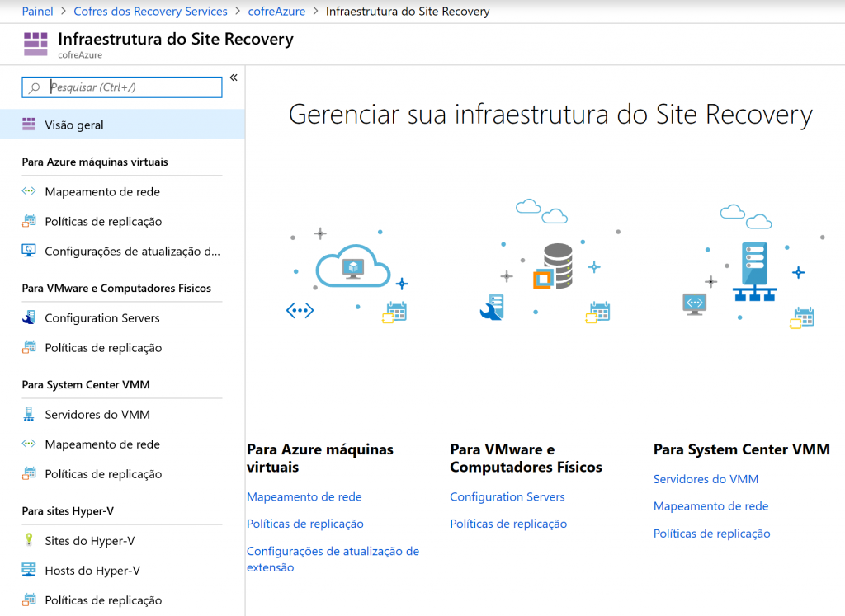The height and width of the screenshot is (616, 845).
Task: Click the Site Recovery infrastructure header icon
Action: click(35, 44)
